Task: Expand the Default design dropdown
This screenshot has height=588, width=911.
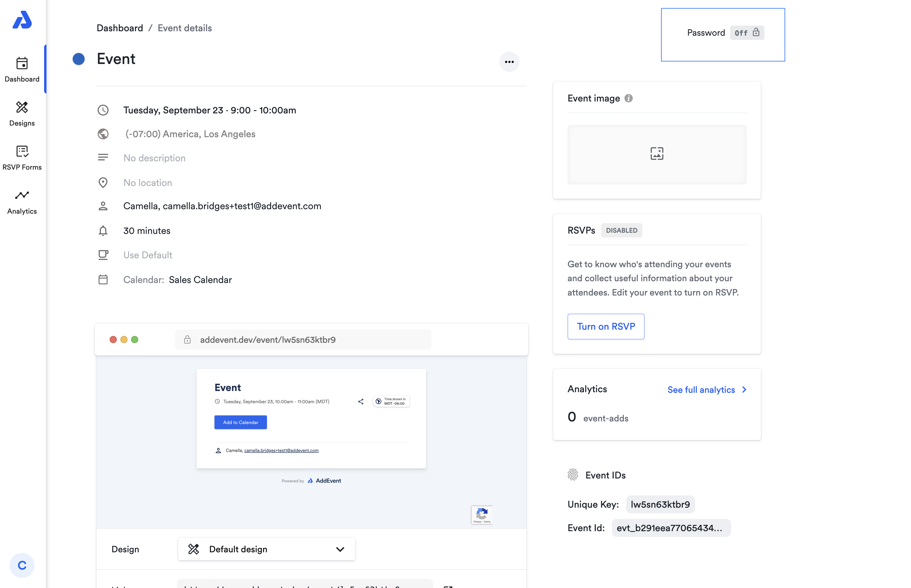Action: (x=266, y=549)
